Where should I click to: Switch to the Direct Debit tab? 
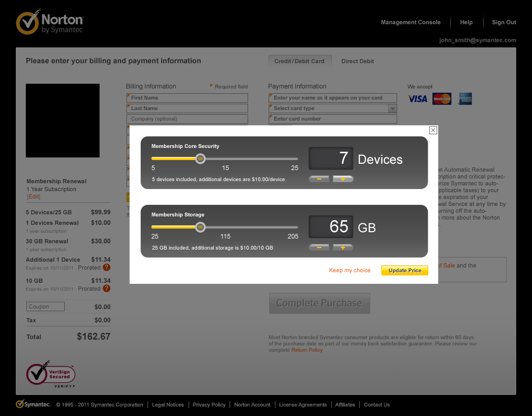click(358, 61)
